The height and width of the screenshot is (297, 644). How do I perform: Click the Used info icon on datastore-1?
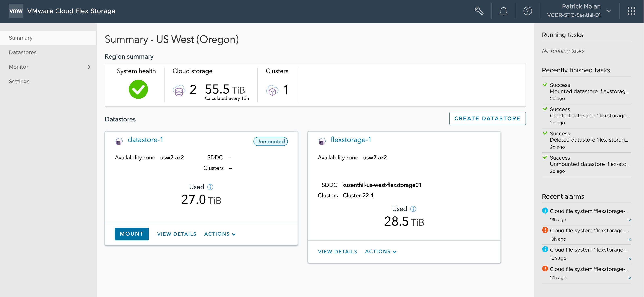[x=210, y=187]
